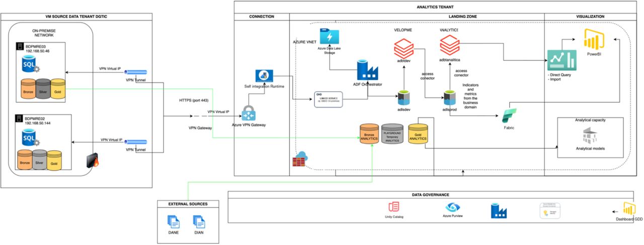644x245 pixels.
Task: Select the Self integration Runtime icon
Action: tap(263, 75)
